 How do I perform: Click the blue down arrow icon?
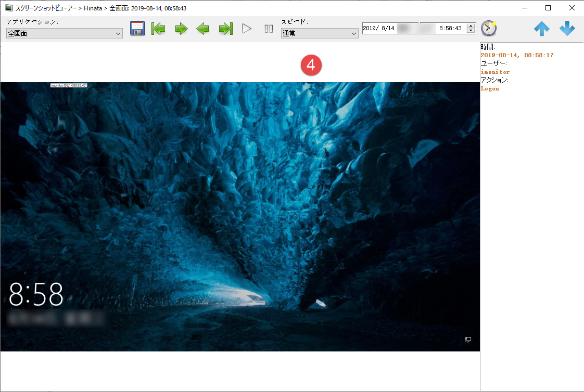pyautogui.click(x=567, y=29)
